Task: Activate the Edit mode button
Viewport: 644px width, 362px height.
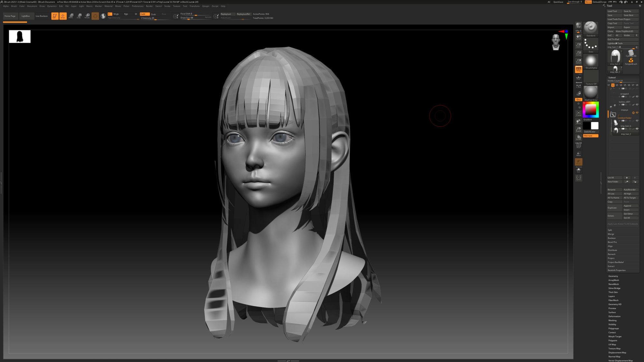Action: coord(55,16)
